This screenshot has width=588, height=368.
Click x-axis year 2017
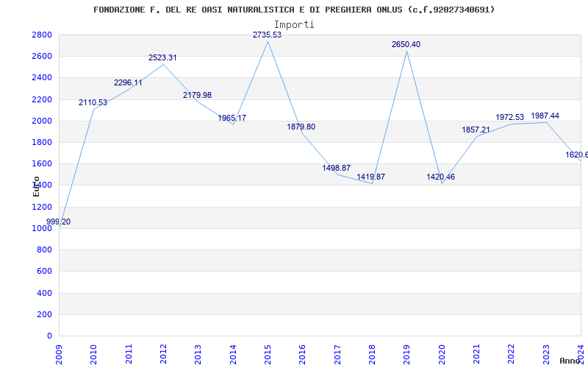337,354
